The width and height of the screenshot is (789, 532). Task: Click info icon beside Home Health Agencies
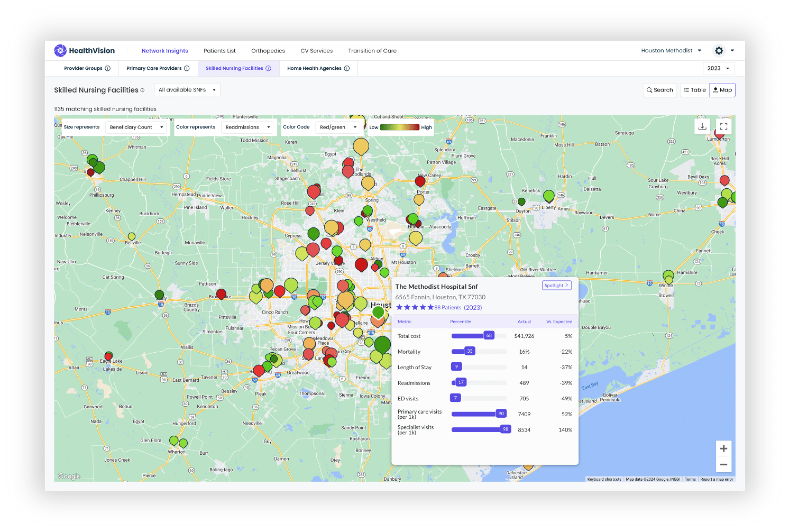[347, 68]
